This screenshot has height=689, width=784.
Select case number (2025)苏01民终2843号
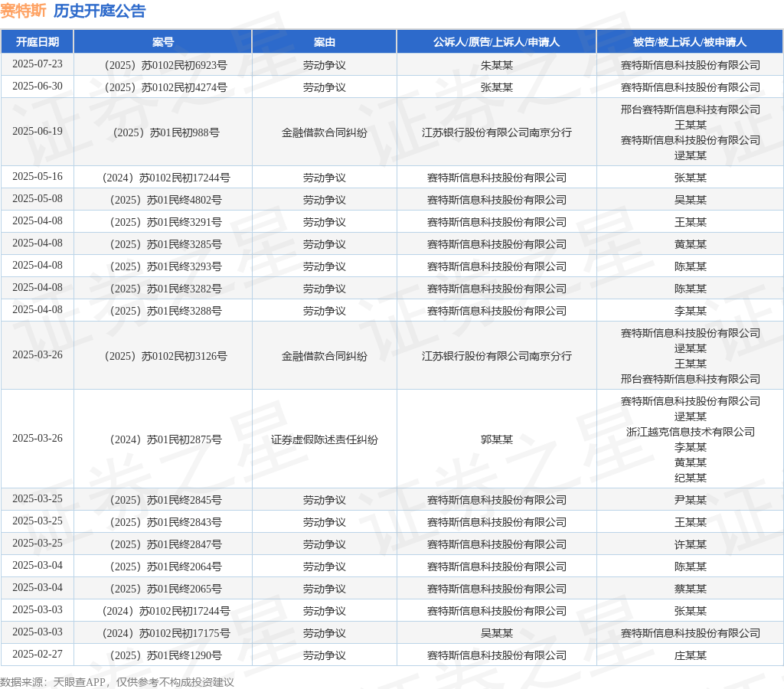pos(163,523)
